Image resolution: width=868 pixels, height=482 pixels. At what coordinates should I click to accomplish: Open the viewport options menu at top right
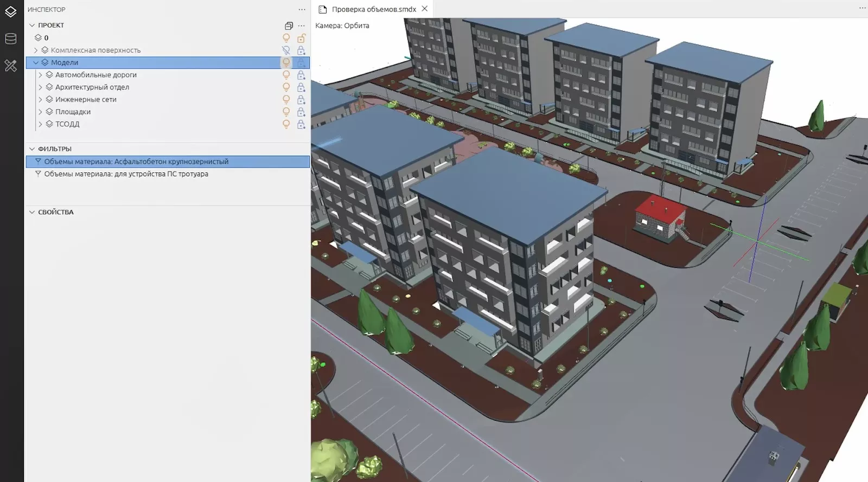point(862,8)
